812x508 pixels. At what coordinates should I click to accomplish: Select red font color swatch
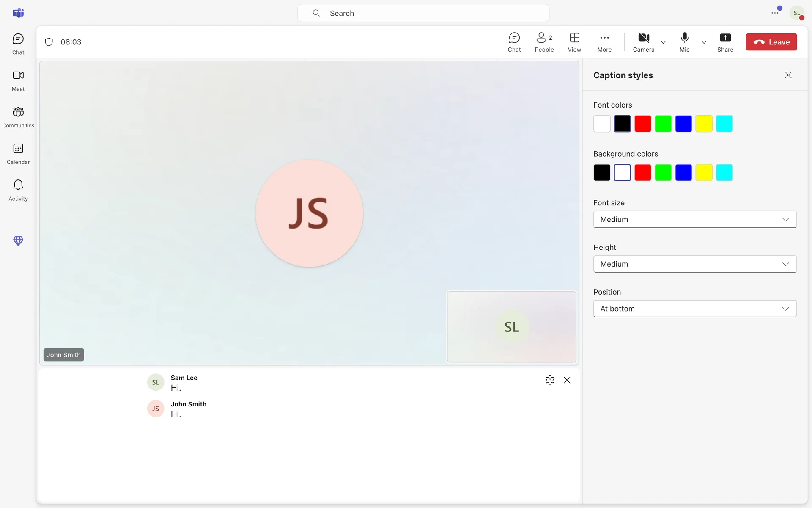click(642, 124)
